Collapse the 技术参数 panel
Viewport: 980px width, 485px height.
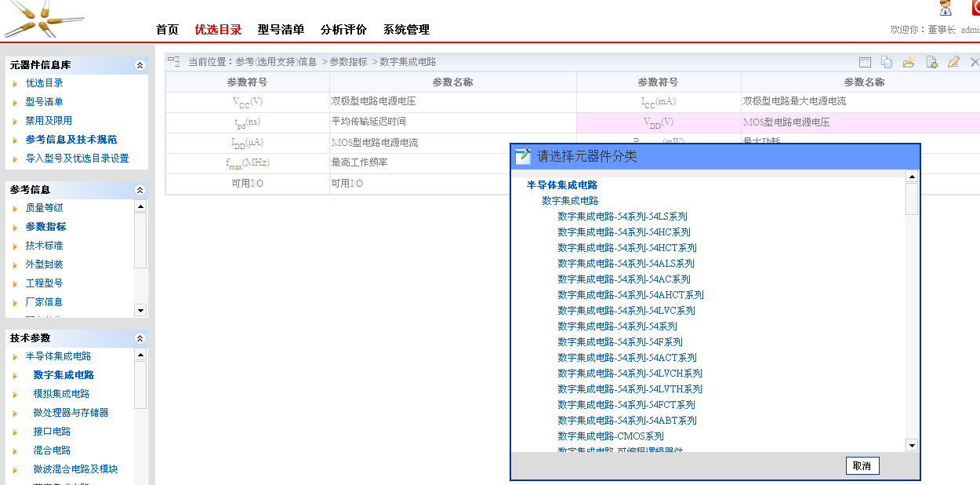pos(140,338)
